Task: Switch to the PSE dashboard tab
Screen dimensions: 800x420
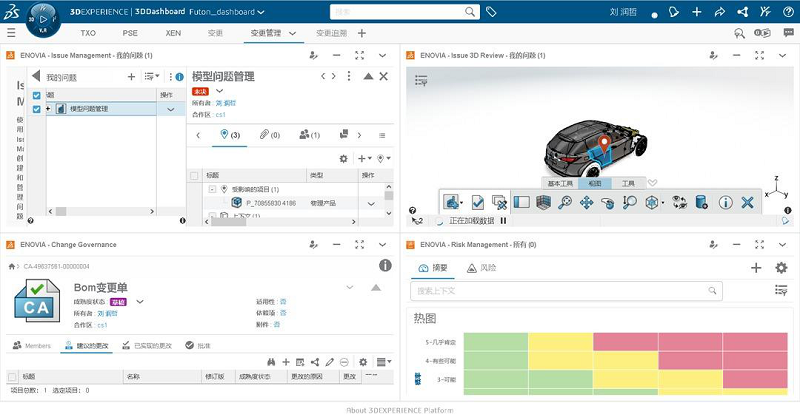Action: pyautogui.click(x=130, y=33)
